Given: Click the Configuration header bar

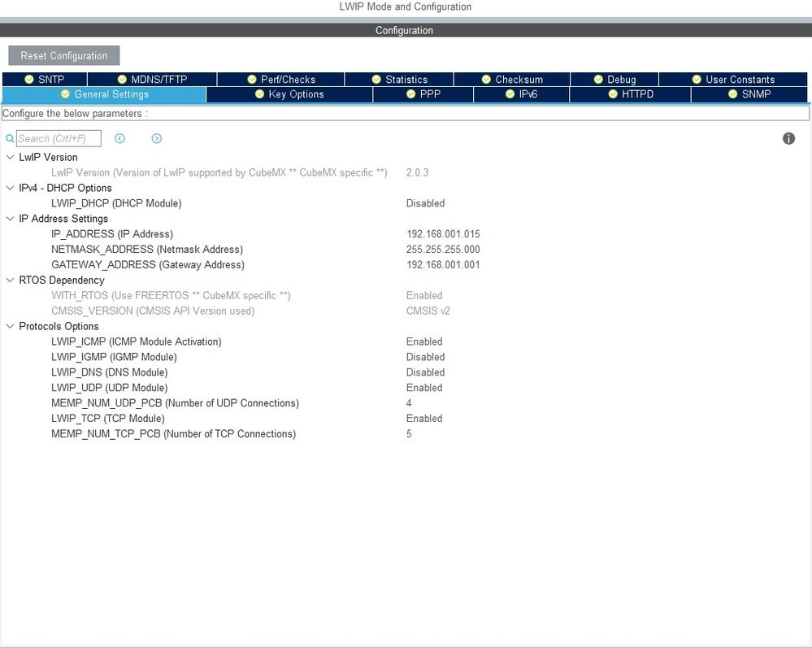Looking at the screenshot, I should (406, 30).
